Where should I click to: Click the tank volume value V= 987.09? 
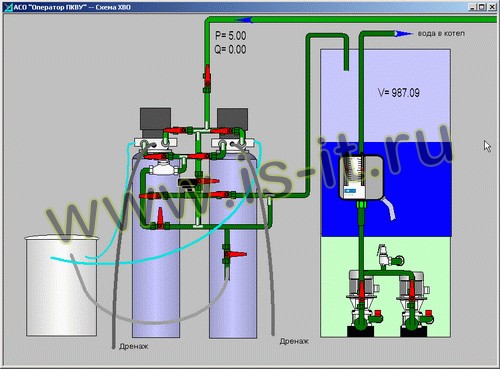[x=399, y=92]
